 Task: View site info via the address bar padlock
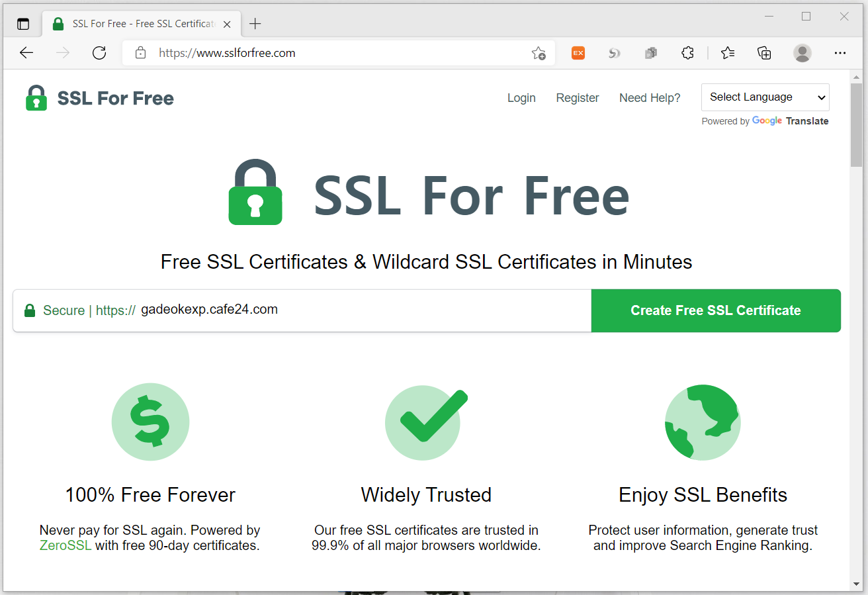pos(140,53)
